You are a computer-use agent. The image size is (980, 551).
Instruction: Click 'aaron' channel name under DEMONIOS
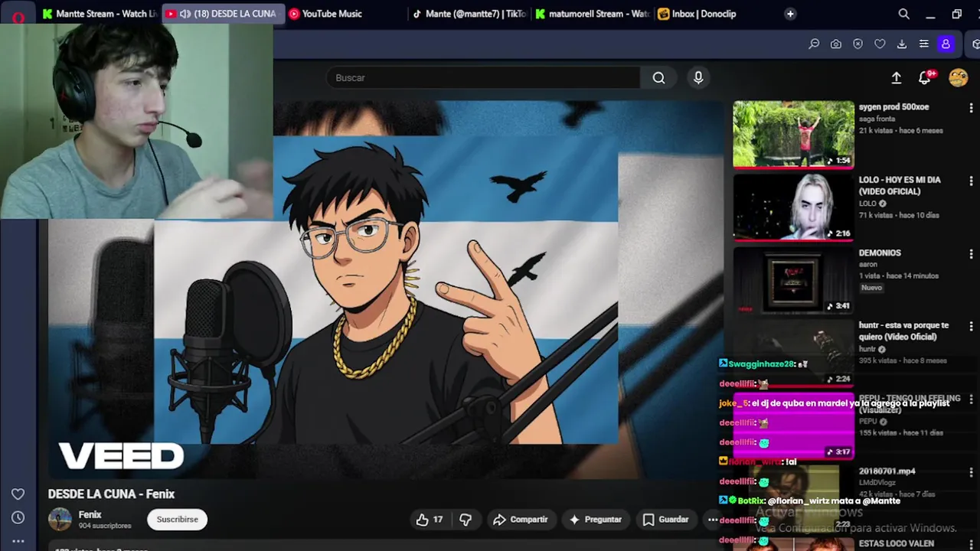(x=868, y=264)
